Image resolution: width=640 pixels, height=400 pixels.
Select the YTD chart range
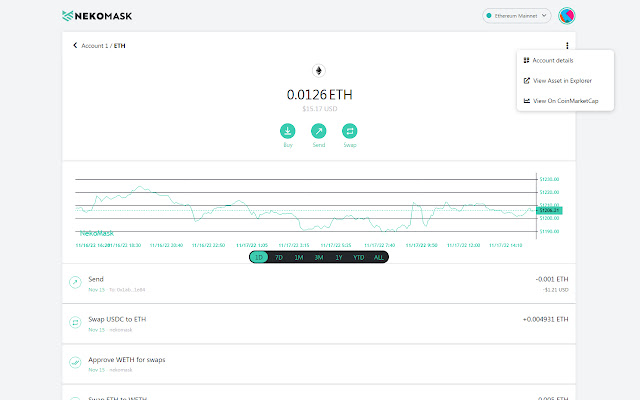(358, 257)
